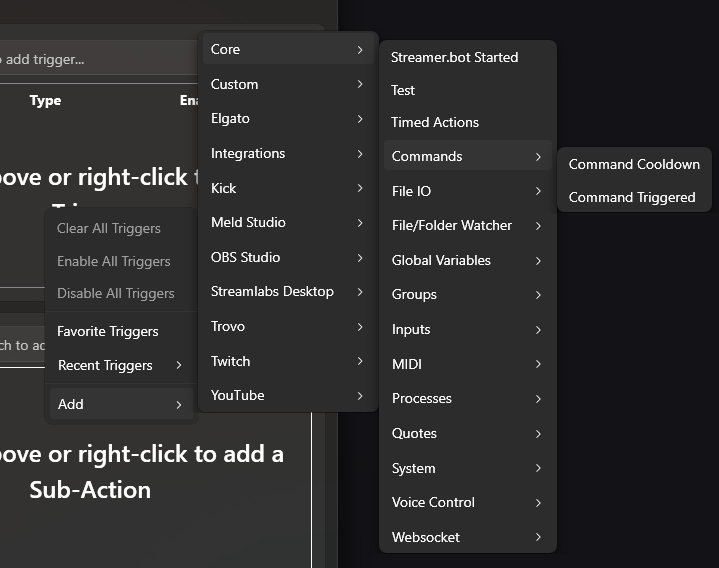The height and width of the screenshot is (568, 719).
Task: Open the Meld Studio submenu
Action: pos(287,222)
